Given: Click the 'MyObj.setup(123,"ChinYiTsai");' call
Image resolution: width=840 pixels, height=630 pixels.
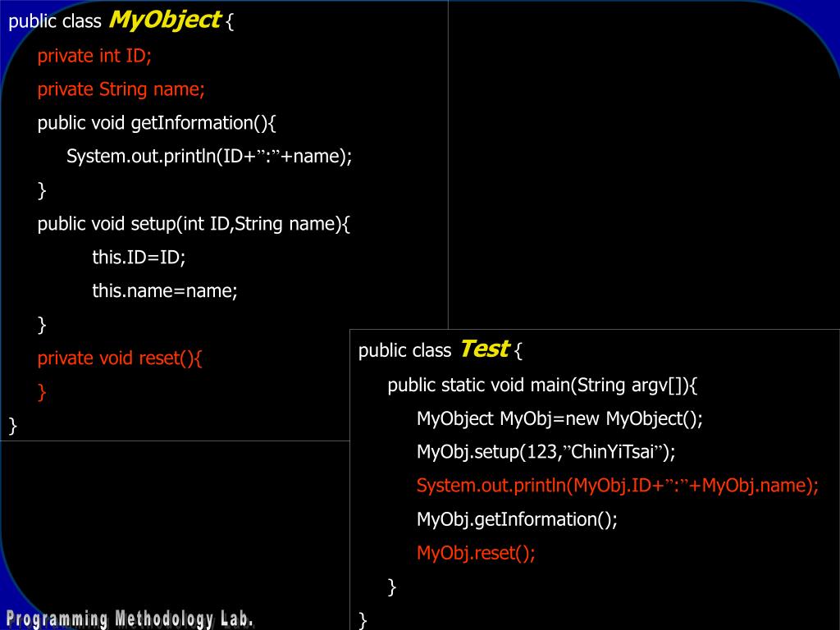Looking at the screenshot, I should (x=546, y=452).
